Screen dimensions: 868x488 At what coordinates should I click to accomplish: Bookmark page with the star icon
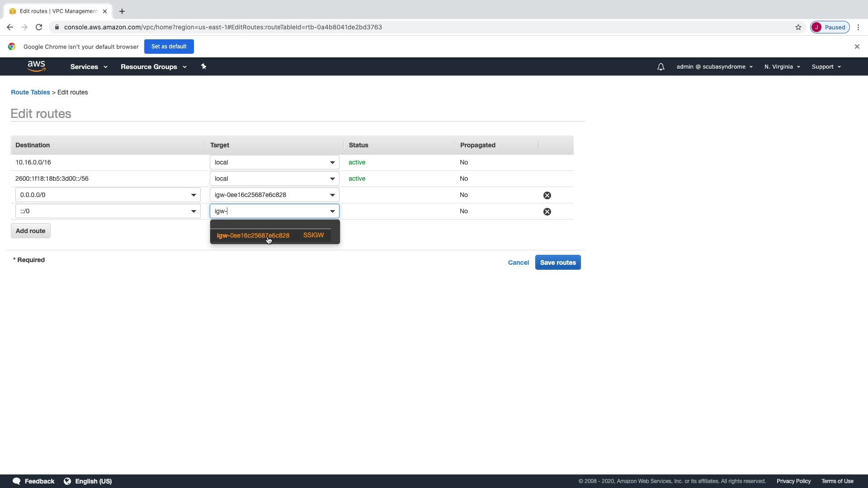798,27
